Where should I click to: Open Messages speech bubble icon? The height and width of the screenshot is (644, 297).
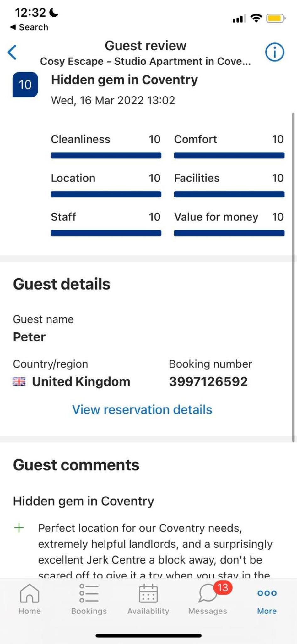pos(208,593)
